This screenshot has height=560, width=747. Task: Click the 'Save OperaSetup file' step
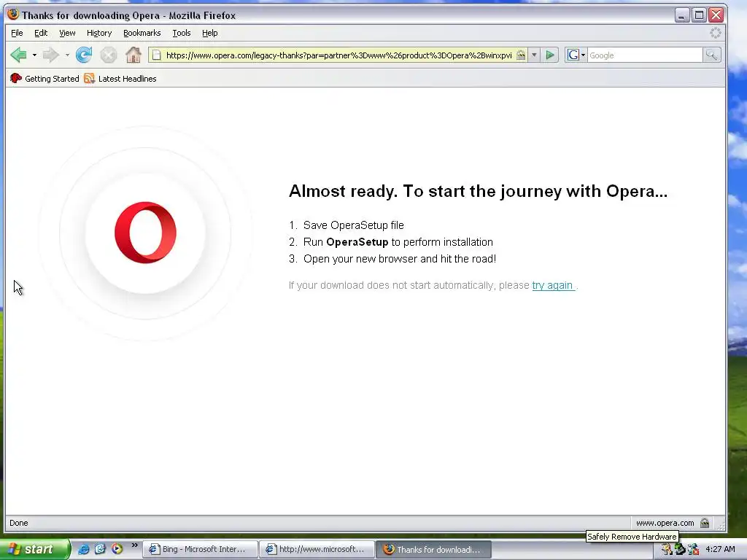coord(354,225)
